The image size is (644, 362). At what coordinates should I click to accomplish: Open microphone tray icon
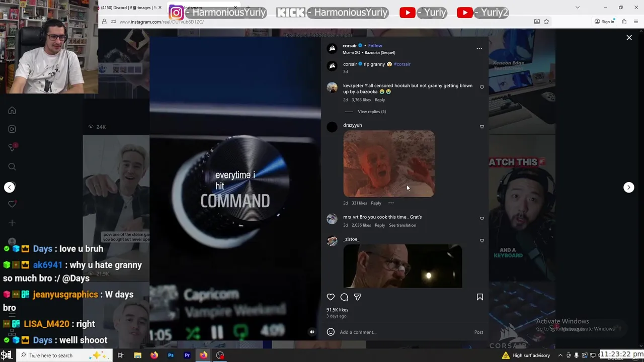(x=576, y=355)
